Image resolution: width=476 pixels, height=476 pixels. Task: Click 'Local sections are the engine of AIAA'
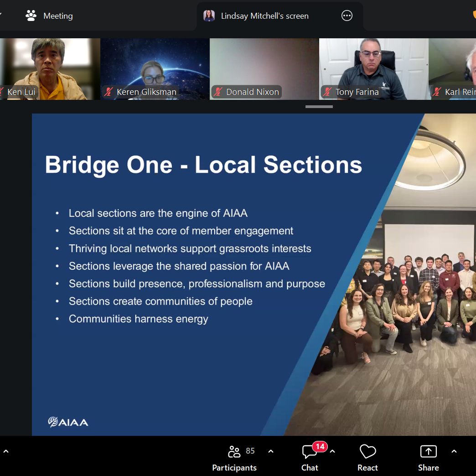(x=158, y=213)
